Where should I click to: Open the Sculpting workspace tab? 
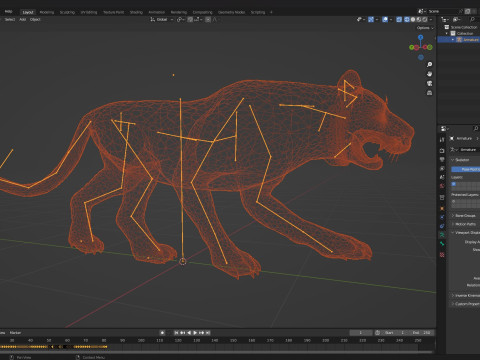[67, 12]
